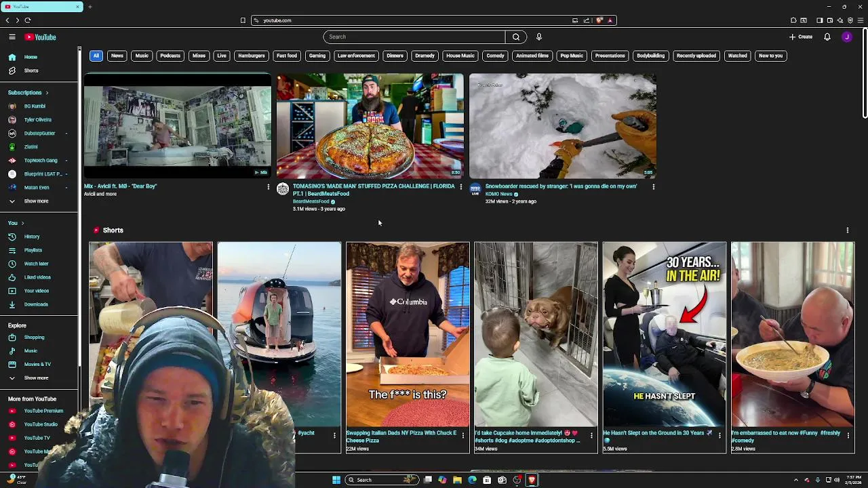The height and width of the screenshot is (488, 868).
Task: Play the snowboarder rescue thumbnail
Action: (563, 126)
